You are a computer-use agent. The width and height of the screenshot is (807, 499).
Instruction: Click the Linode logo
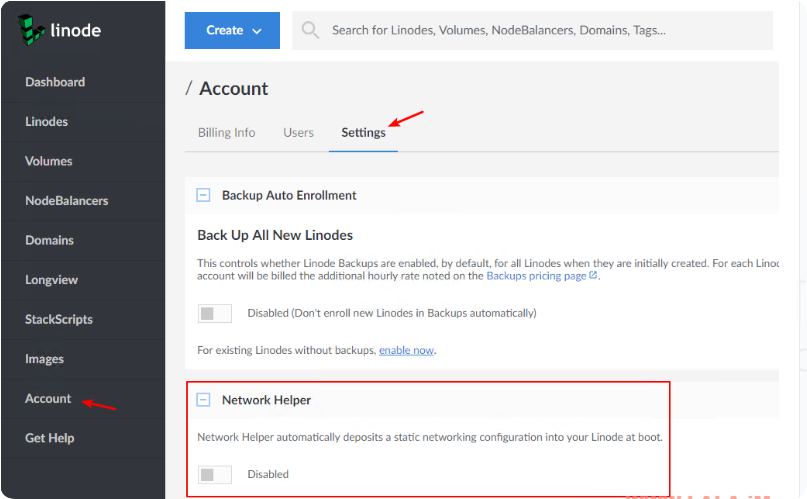pos(60,30)
